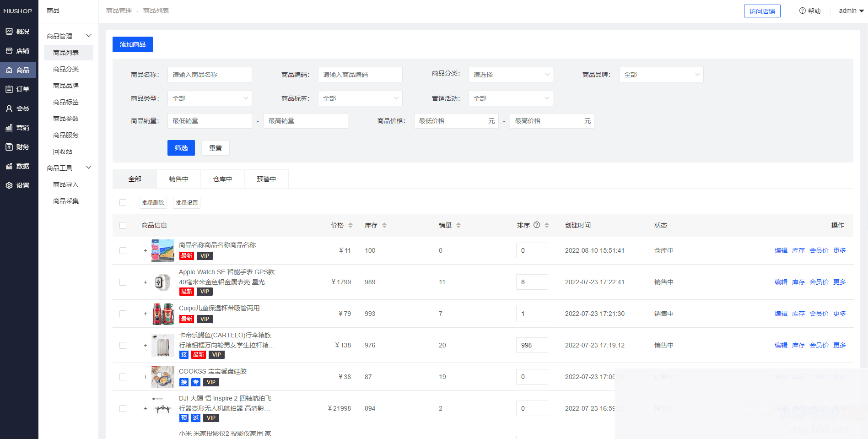Open the 营销 marketing section

click(x=18, y=127)
